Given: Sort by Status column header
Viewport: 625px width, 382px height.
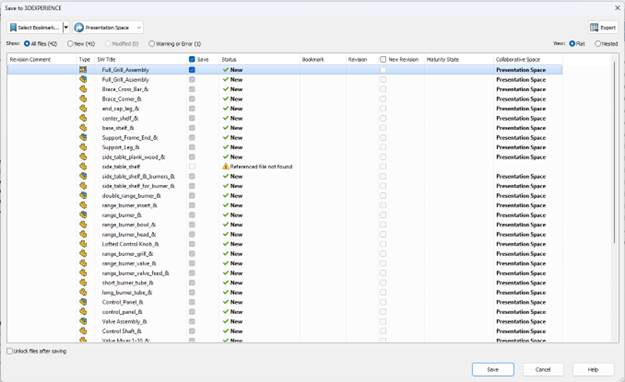Looking at the screenshot, I should point(229,59).
